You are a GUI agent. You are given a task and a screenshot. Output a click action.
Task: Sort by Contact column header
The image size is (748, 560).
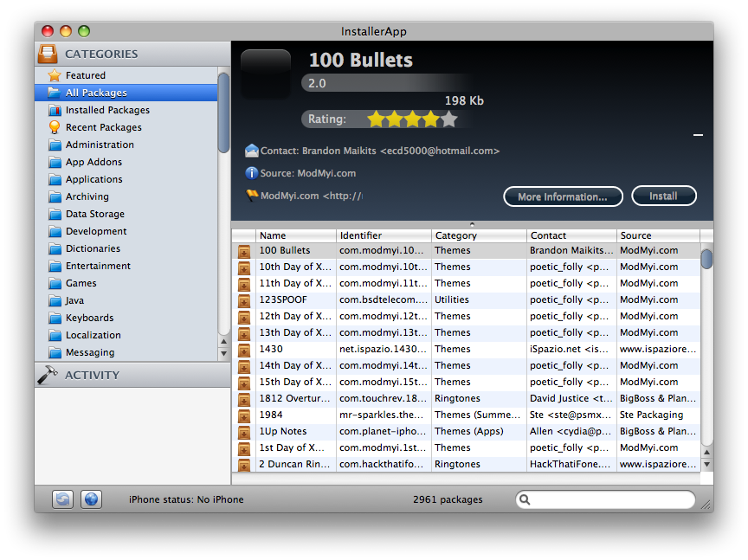coord(571,235)
